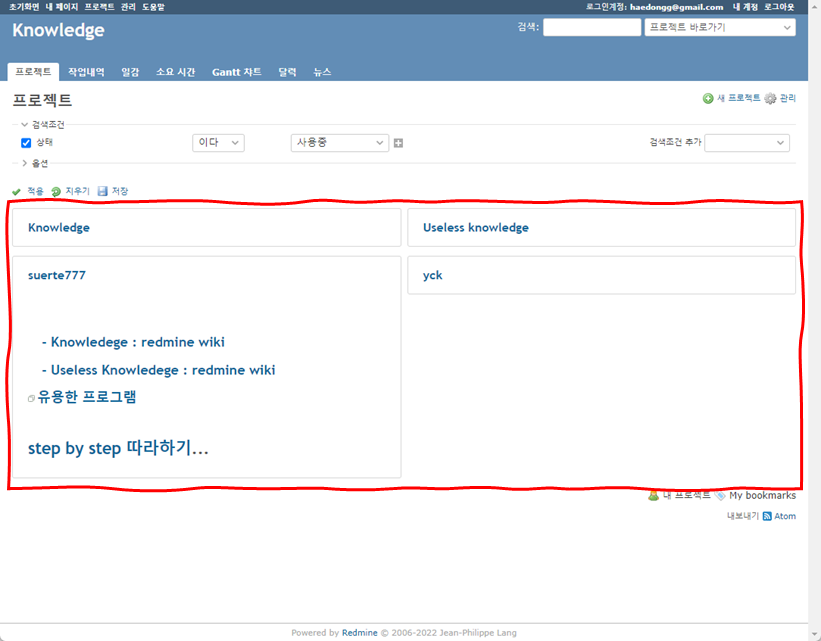This screenshot has height=641, width=821.
Task: Click the 검색 link label
Action: pos(527,27)
